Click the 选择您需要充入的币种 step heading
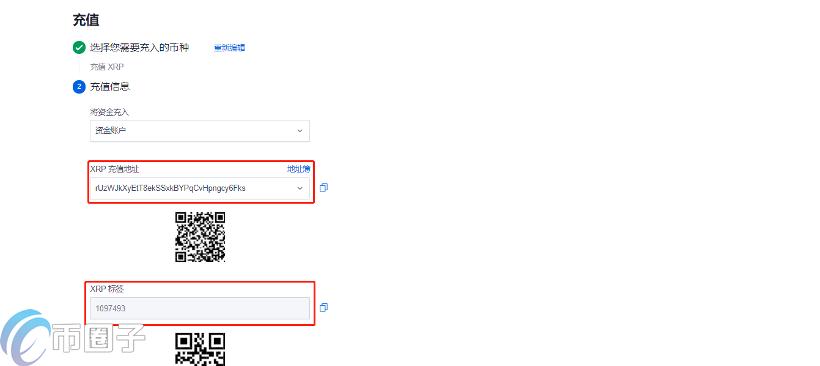The width and height of the screenshot is (820, 366). [140, 48]
